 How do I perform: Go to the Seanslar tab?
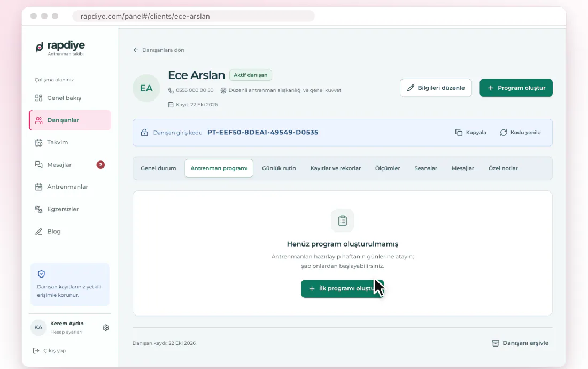425,168
